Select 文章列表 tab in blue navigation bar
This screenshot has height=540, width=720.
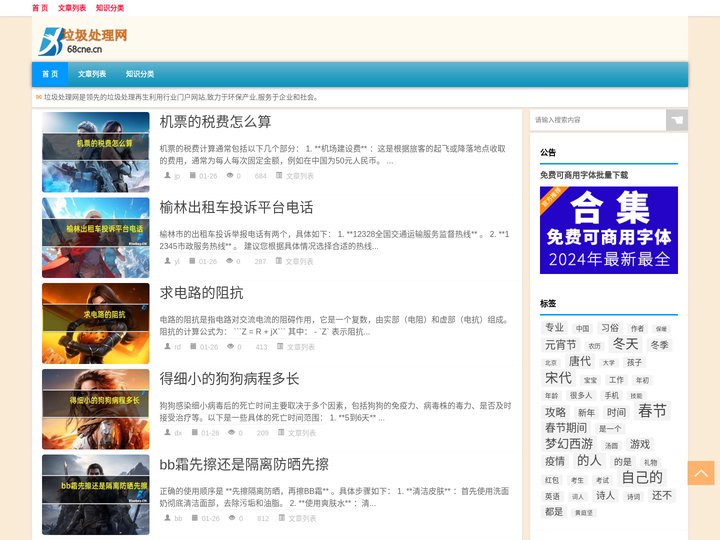pyautogui.click(x=92, y=74)
